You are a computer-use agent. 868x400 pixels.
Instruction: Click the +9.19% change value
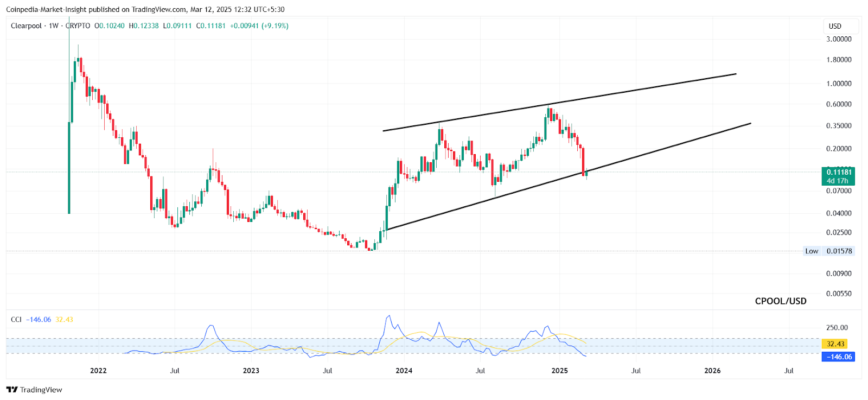275,26
